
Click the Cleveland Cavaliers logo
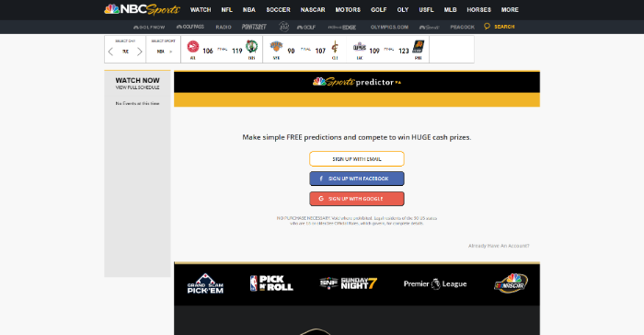[x=335, y=47]
